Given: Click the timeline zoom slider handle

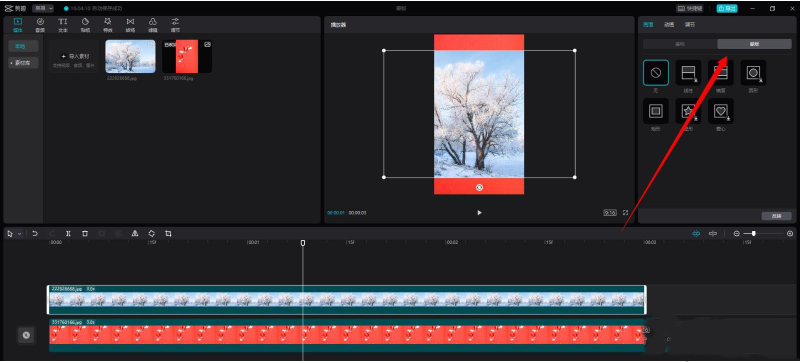Looking at the screenshot, I should click(754, 233).
